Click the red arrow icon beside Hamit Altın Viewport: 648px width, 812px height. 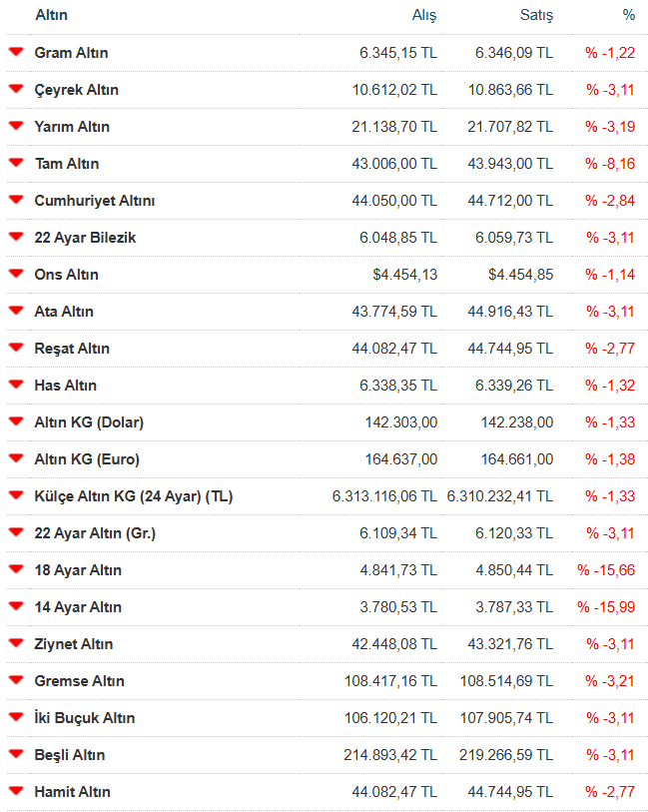tap(16, 791)
